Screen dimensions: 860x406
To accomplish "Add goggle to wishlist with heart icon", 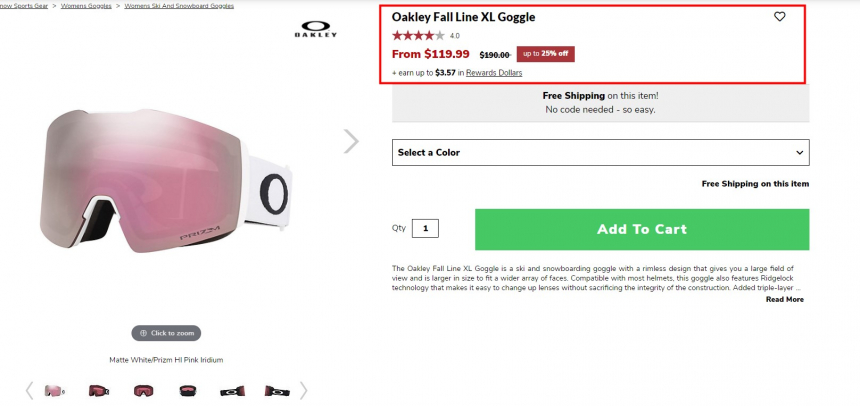I will (x=780, y=17).
